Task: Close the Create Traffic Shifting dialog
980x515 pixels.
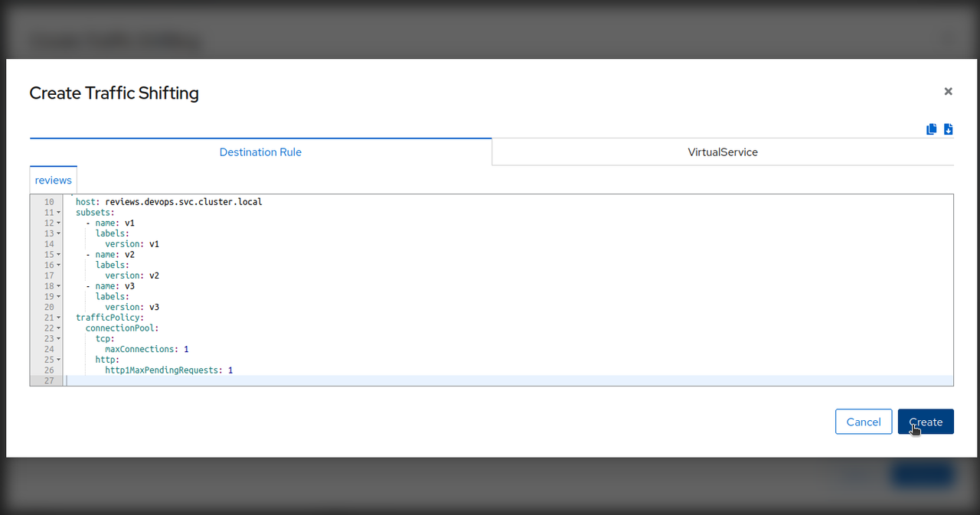Action: point(948,91)
